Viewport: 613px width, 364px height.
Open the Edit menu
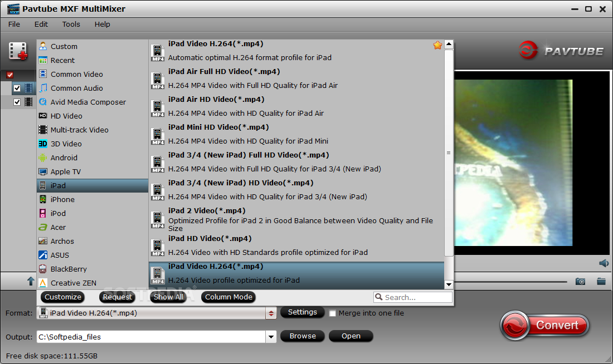coord(41,24)
